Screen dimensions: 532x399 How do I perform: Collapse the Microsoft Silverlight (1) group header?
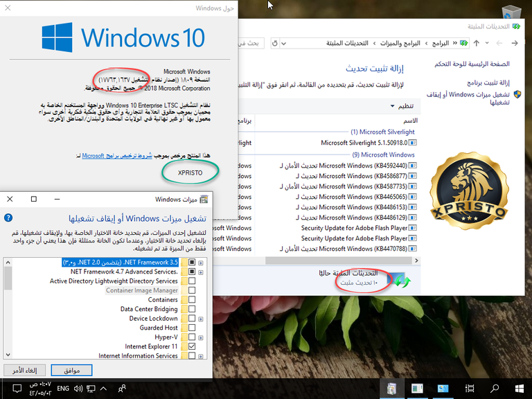[382, 132]
